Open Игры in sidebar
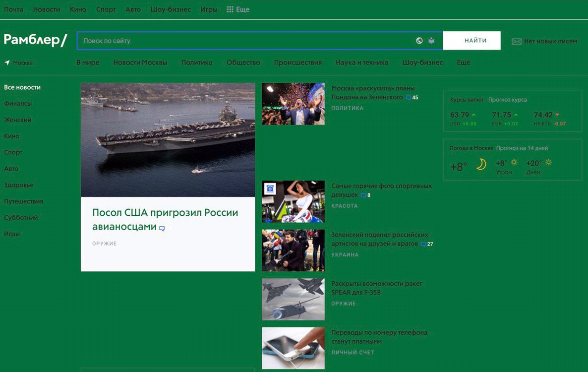 coord(11,234)
